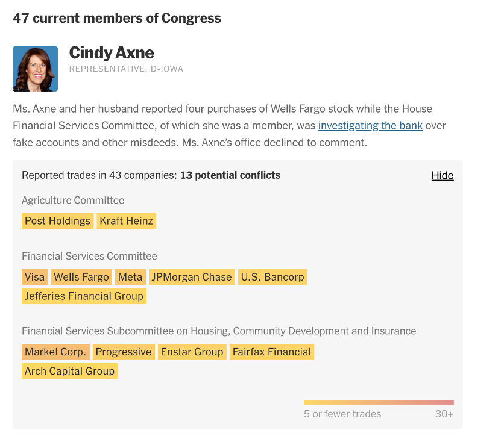The image size is (504, 436).
Task: Click the Kraft Heinz tag
Action: pyautogui.click(x=127, y=221)
